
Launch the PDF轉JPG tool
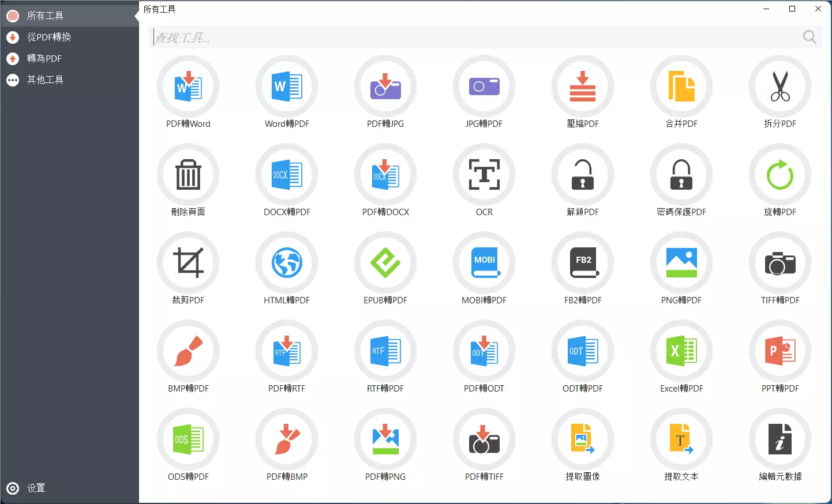tap(385, 86)
